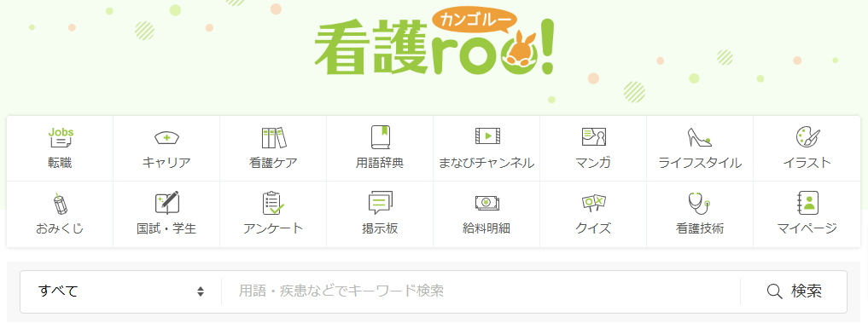This screenshot has height=323, width=868.
Task: Open the 転職 Jobs icon
Action: tap(61, 138)
